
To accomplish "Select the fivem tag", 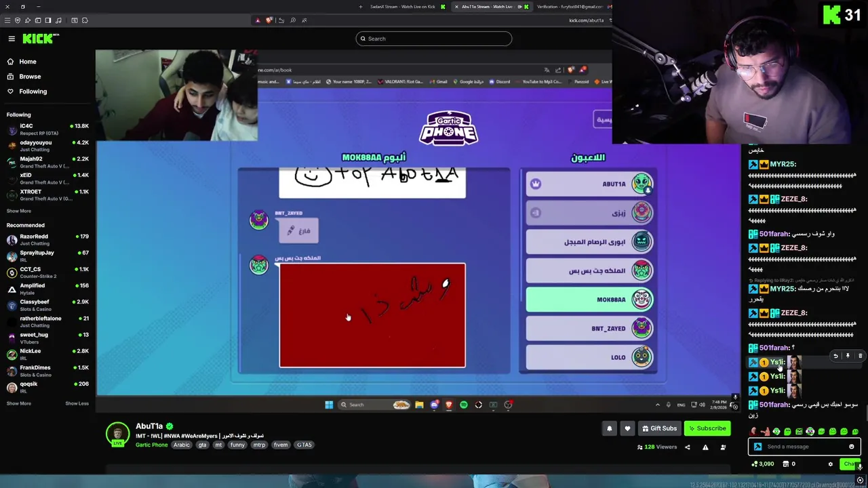I will click(x=281, y=445).
